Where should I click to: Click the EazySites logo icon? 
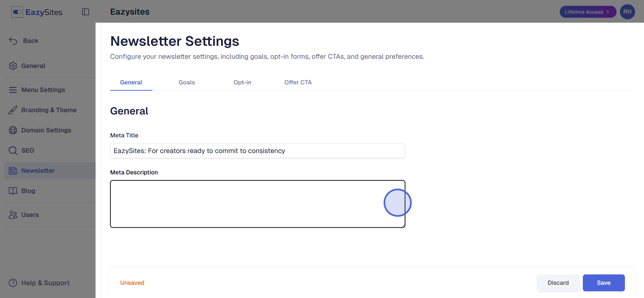(x=17, y=12)
